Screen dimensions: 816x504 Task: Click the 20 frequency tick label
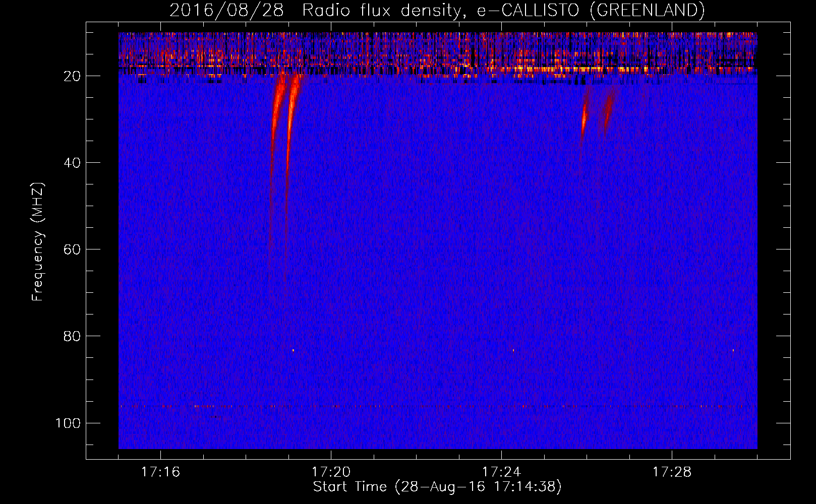72,76
